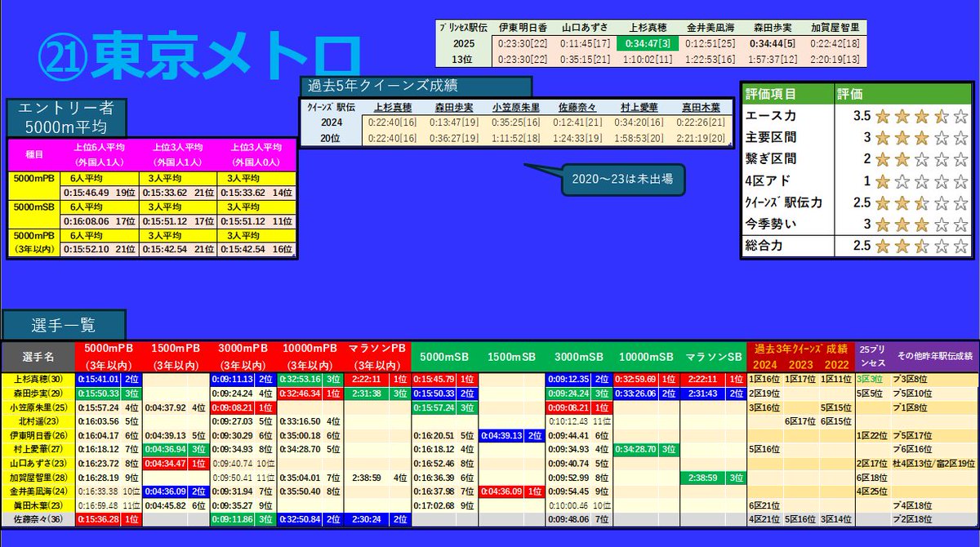
Task: Select the 0:04:45.82 1500mPB cell
Action: (166, 505)
